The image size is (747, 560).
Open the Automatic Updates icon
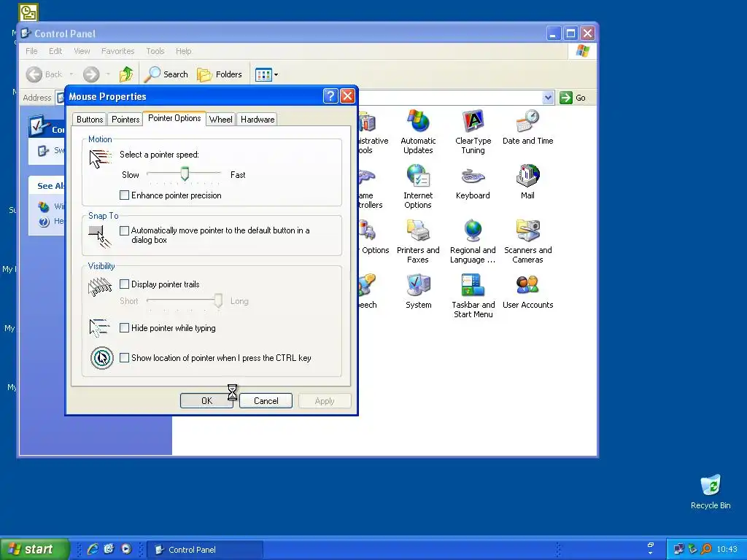point(418,132)
